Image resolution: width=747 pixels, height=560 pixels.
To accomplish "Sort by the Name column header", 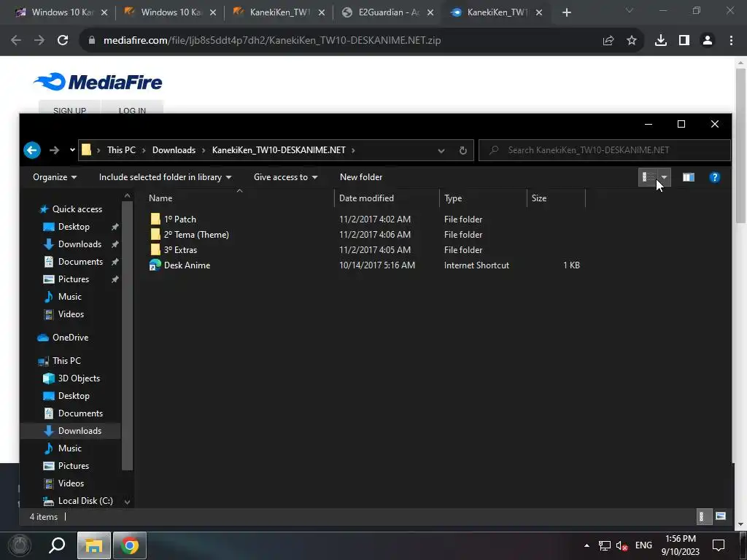I will 239,198.
